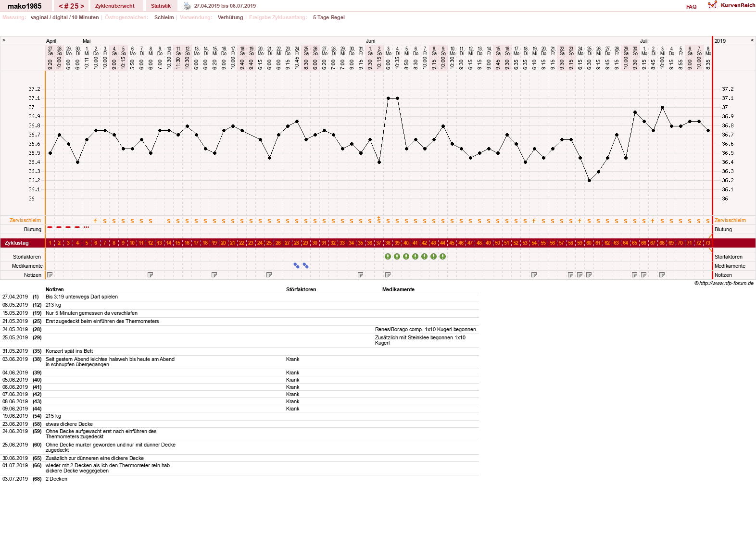Select the mako1985 username tab
Image resolution: width=756 pixels, height=534 pixels.
coord(25,6)
